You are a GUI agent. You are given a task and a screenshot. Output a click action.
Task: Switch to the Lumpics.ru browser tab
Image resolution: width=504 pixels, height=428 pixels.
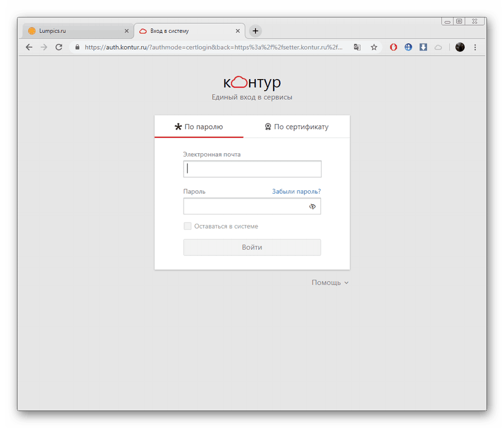[x=74, y=31]
